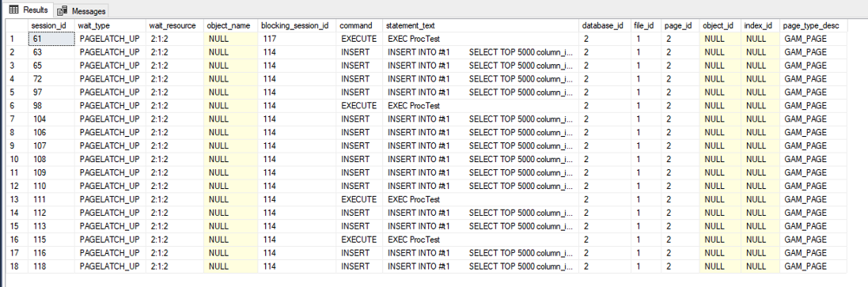
Task: Click the statement_text column header
Action: click(x=481, y=25)
